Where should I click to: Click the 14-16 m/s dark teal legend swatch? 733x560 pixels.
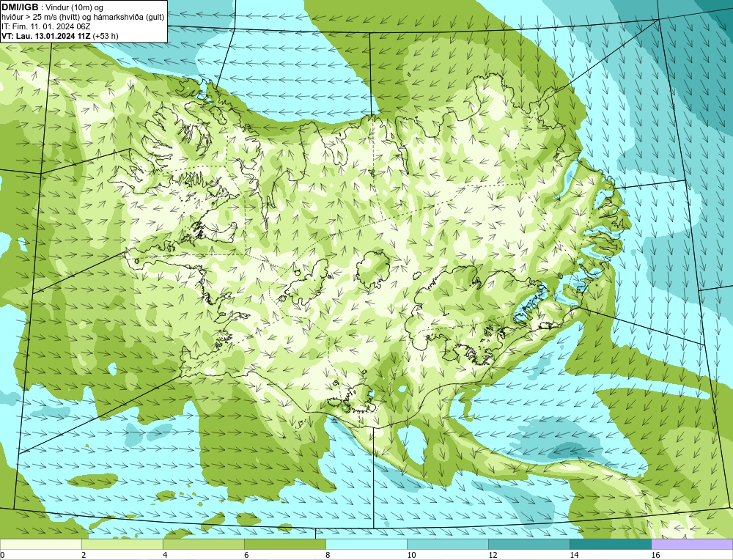[610, 544]
